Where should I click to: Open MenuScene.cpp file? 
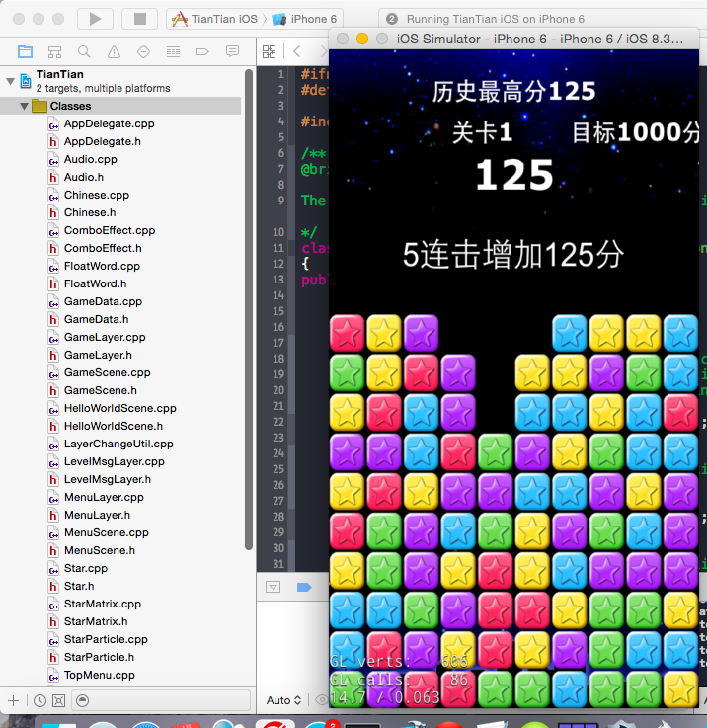pos(107,533)
